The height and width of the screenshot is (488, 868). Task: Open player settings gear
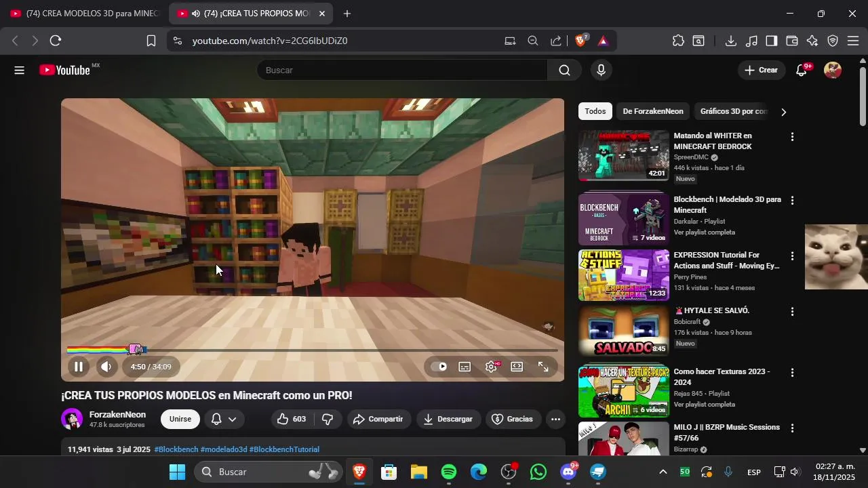[492, 367]
